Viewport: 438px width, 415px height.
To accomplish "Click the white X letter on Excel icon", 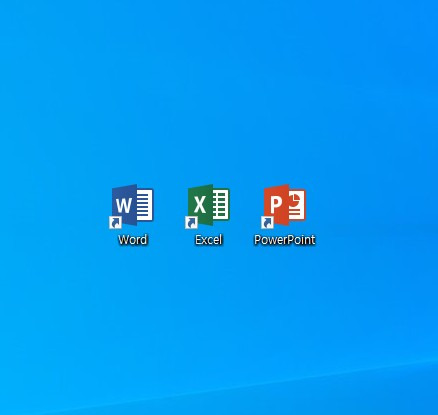I will 200,205.
